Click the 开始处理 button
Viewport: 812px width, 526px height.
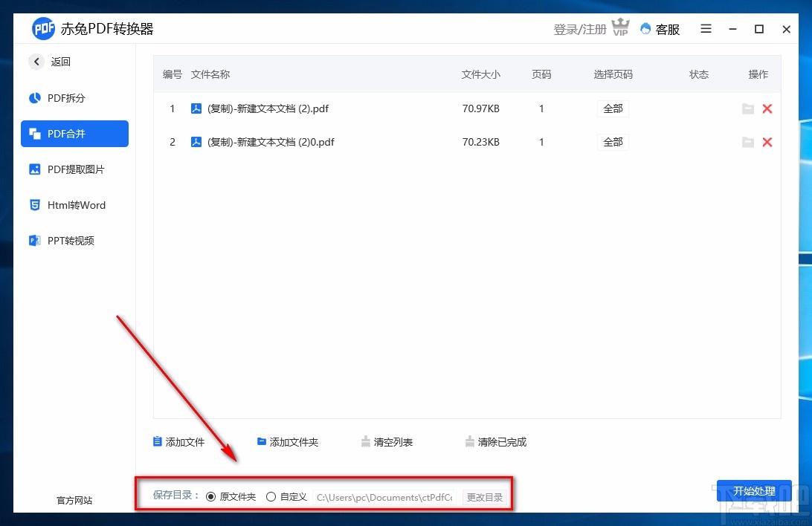[x=755, y=491]
